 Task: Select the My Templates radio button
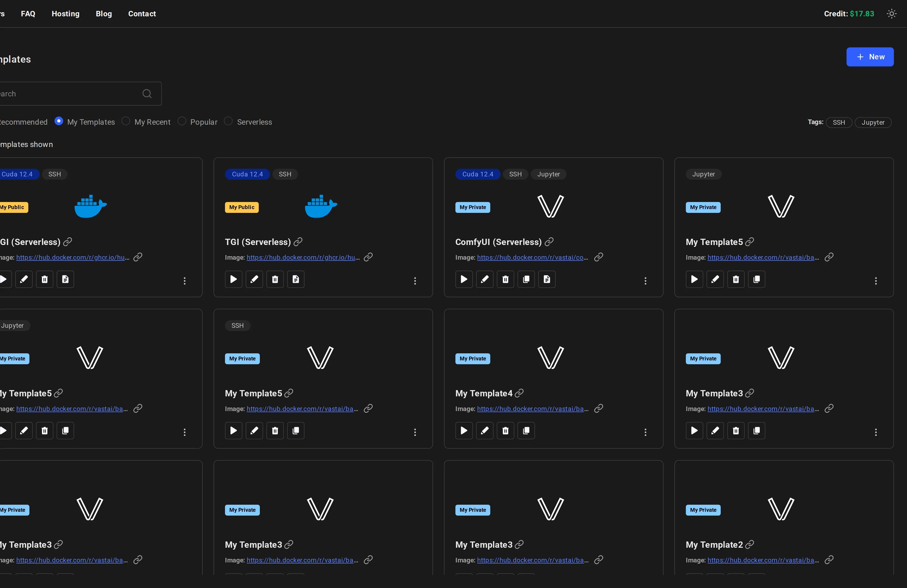tap(59, 121)
